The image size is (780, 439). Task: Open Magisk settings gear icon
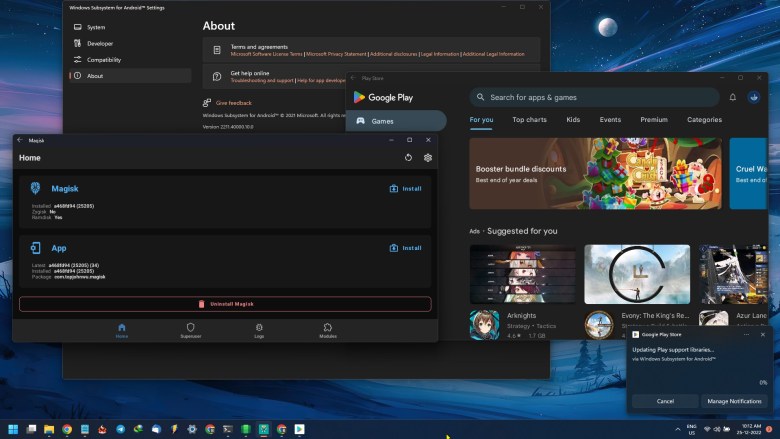point(427,158)
